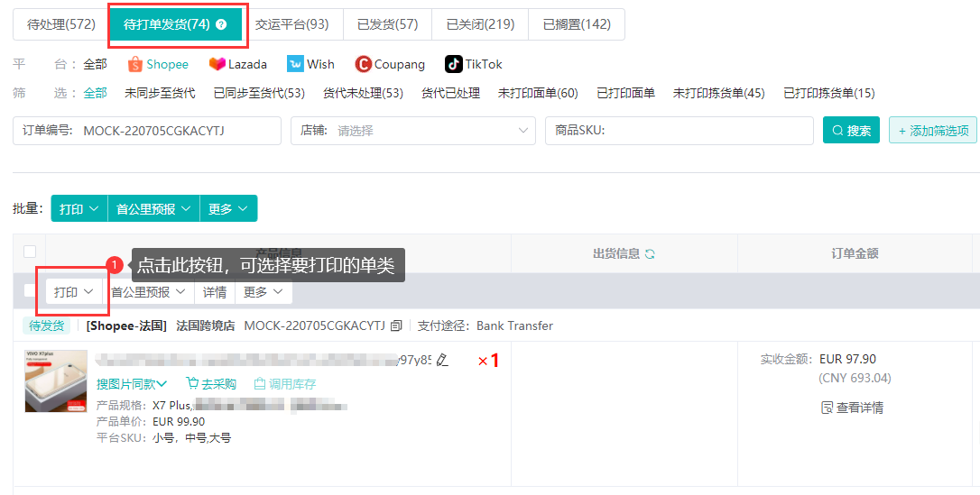Copy order number MOCK-220705CGKACYTJ
980x495 pixels.
pos(396,325)
